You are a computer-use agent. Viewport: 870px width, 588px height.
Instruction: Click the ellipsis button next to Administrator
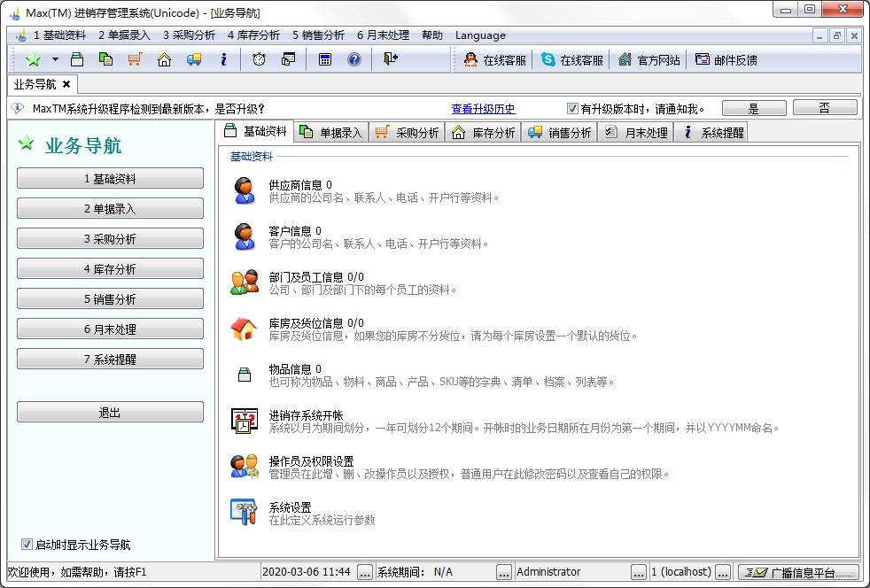click(638, 572)
